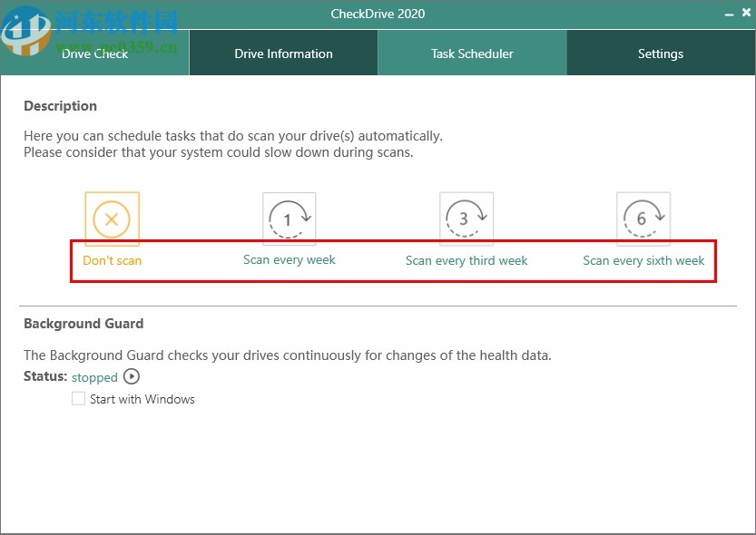Click the CheckDrive 2020 title text
This screenshot has height=535, width=756.
coord(378,14)
